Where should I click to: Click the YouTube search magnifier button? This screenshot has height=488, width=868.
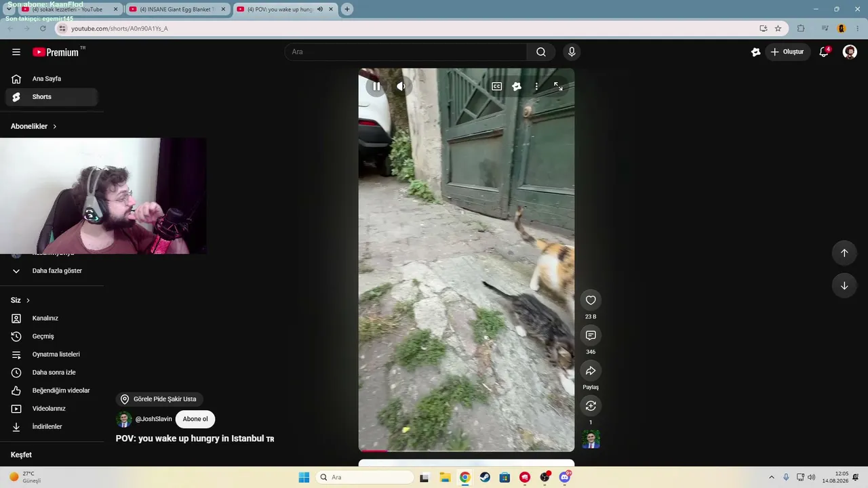coord(541,52)
